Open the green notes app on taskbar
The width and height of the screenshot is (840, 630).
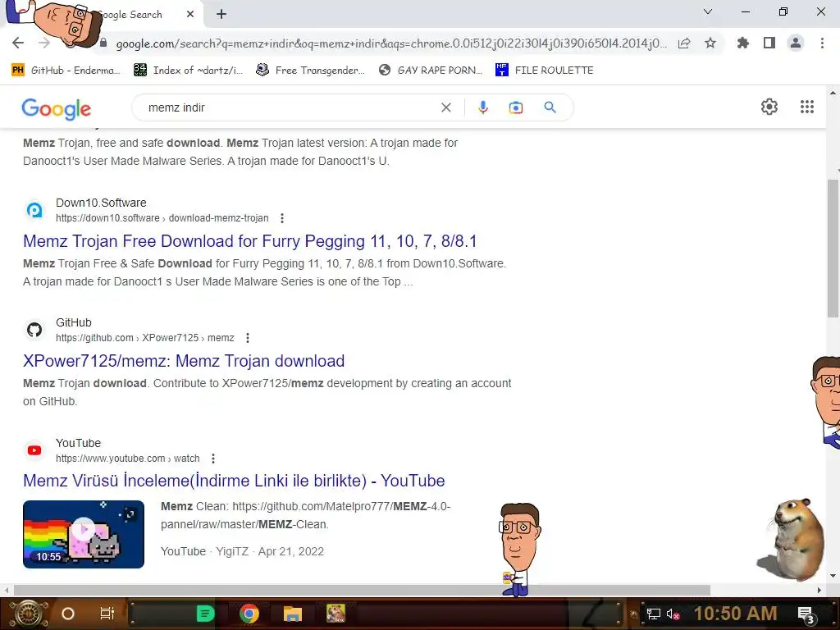pos(205,614)
